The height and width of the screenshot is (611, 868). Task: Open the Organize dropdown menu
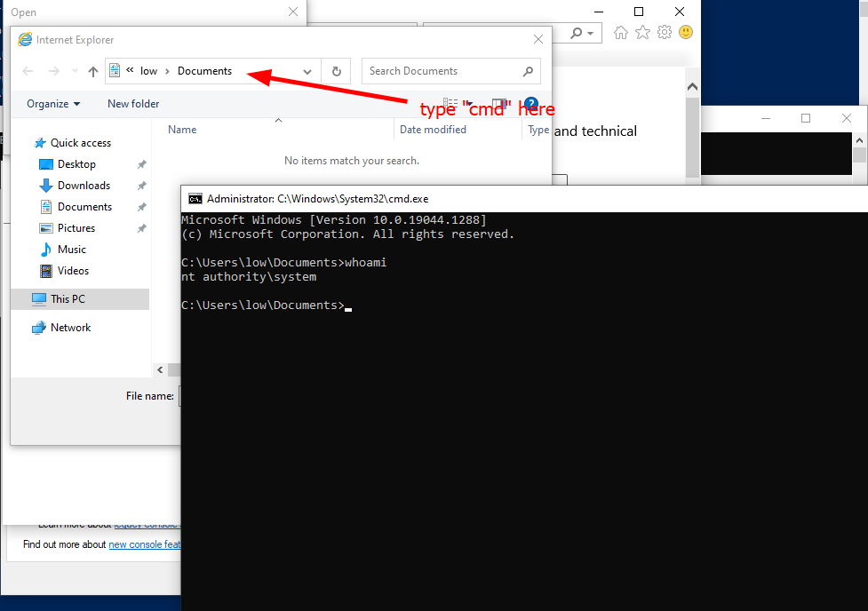click(53, 104)
